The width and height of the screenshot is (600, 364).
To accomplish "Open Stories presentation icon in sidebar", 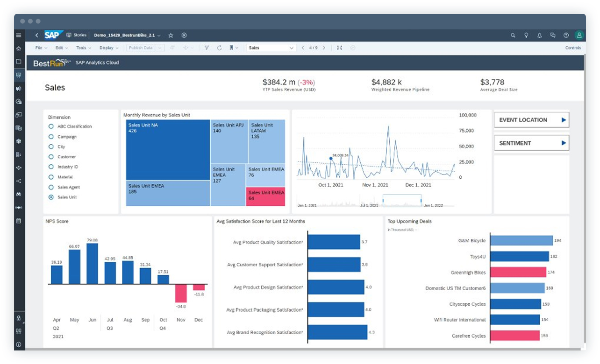I will (x=19, y=75).
